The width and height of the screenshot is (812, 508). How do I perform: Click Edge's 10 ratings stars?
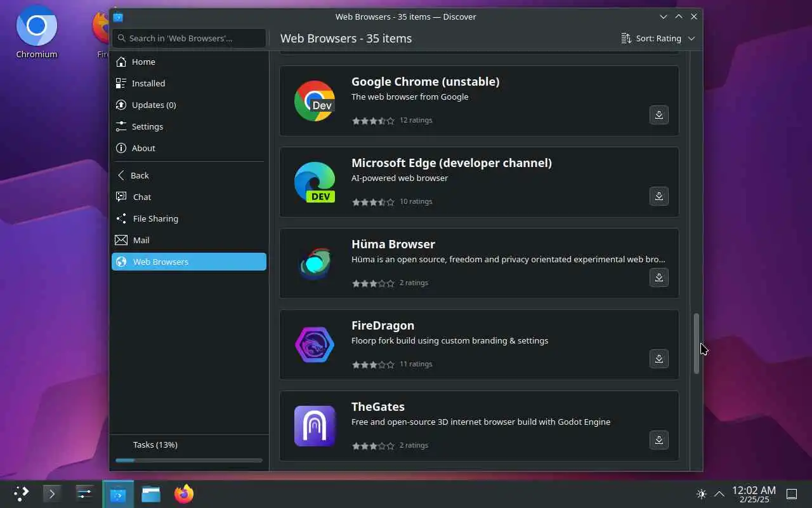point(373,201)
